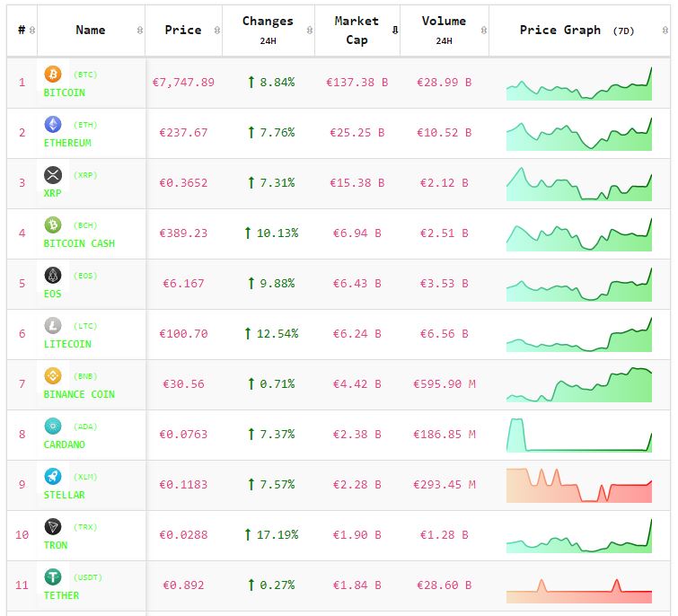
Task: Sort table by Name column sort arrows
Action: (x=139, y=31)
